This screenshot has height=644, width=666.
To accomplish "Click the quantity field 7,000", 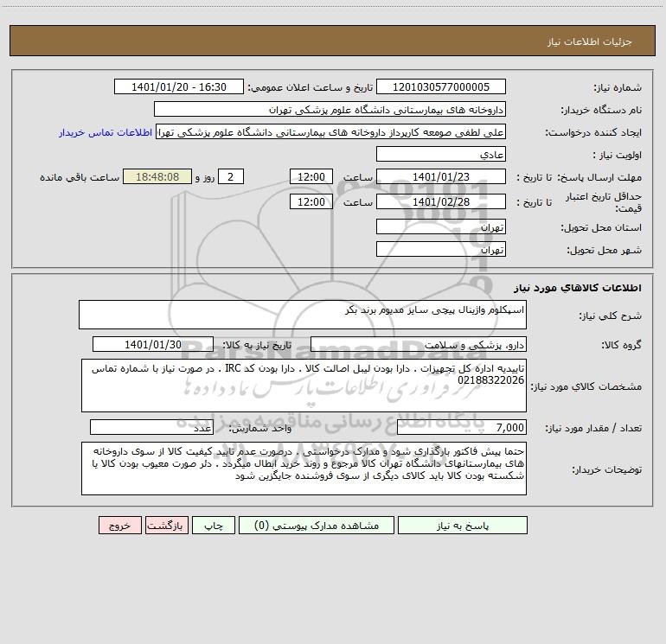I will point(462,427).
